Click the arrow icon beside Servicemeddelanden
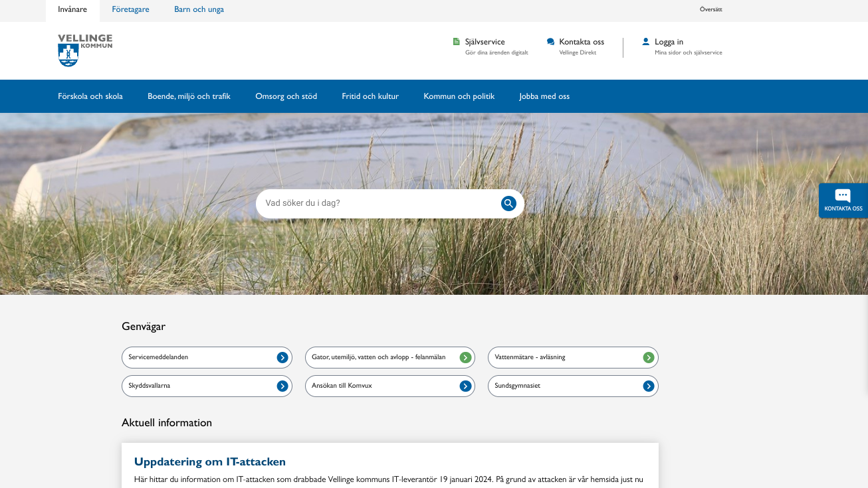 click(282, 358)
